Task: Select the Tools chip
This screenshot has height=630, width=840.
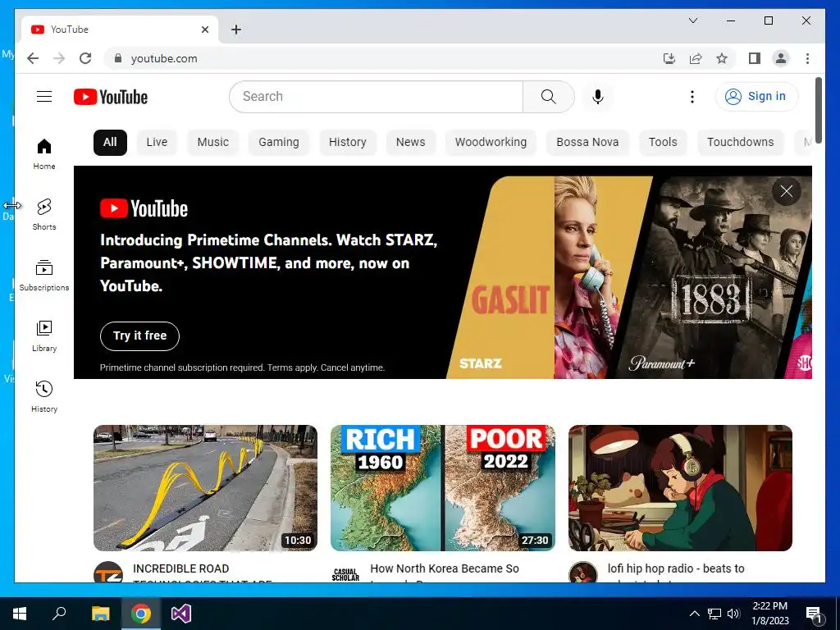Action: coord(663,143)
